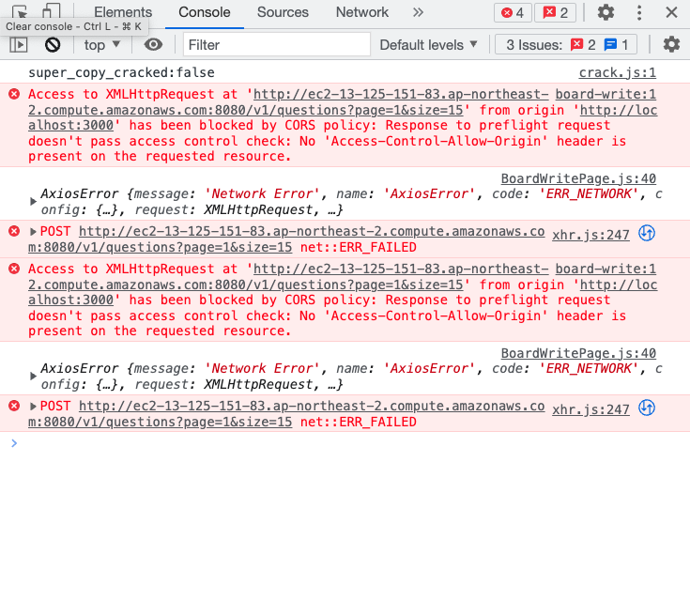Image resolution: width=690 pixels, height=616 pixels.
Task: Open the first board-write:1 source link
Action: (x=606, y=94)
